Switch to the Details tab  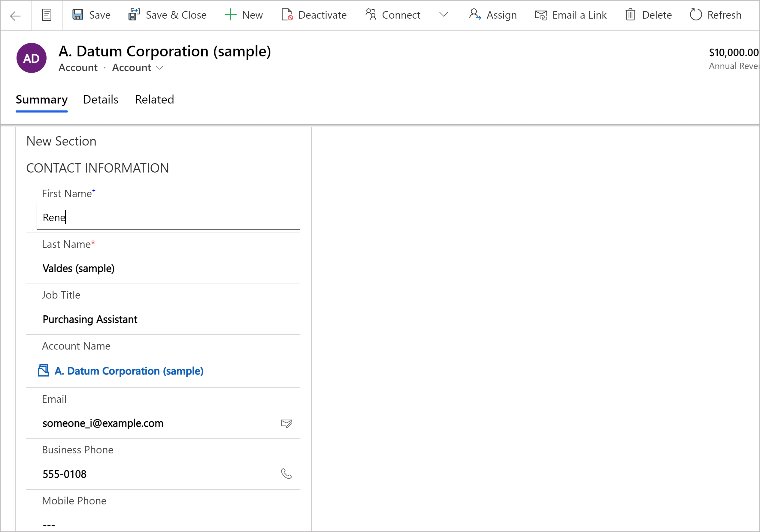tap(100, 99)
